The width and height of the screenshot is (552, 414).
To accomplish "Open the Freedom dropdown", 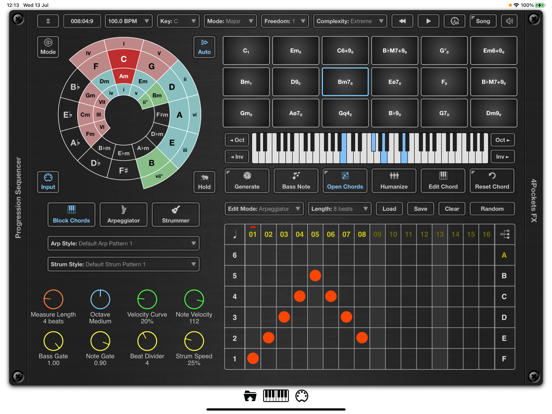I will click(x=285, y=21).
